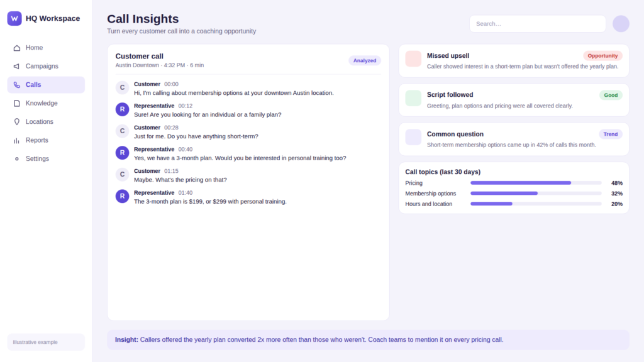The image size is (644, 362).
Task: Select Calls in sidebar
Action: [x=46, y=85]
